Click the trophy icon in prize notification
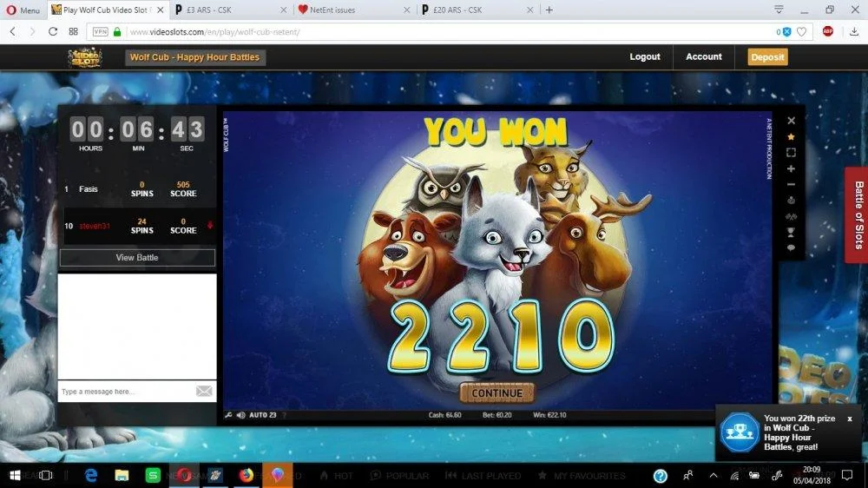This screenshot has height=488, width=868. click(740, 432)
